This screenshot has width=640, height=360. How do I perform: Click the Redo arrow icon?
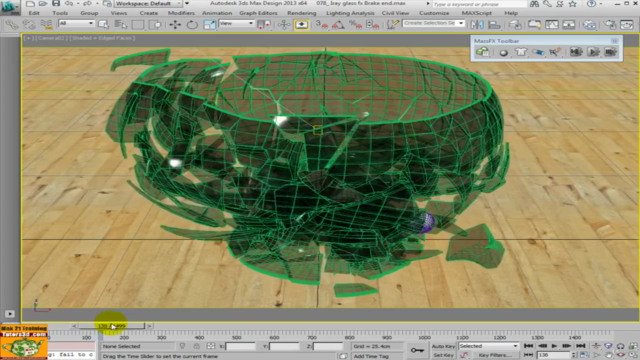click(x=87, y=4)
